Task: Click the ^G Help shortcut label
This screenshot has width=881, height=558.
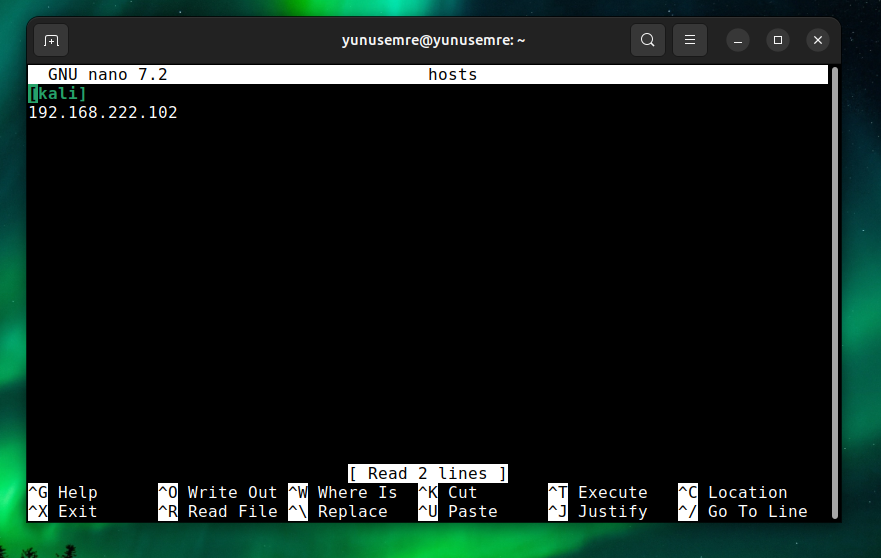Action: point(63,492)
